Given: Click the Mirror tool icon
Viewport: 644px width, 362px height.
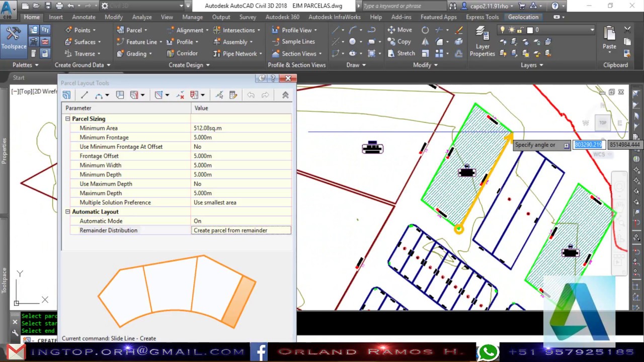Looking at the screenshot, I should [425, 42].
